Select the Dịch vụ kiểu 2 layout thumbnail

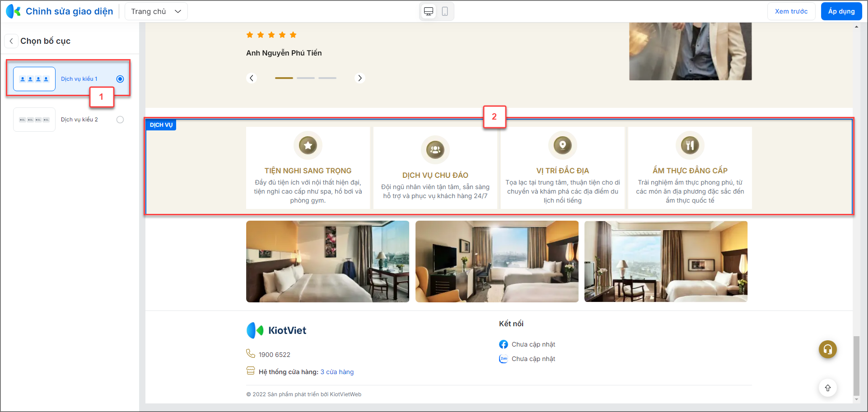coord(34,120)
